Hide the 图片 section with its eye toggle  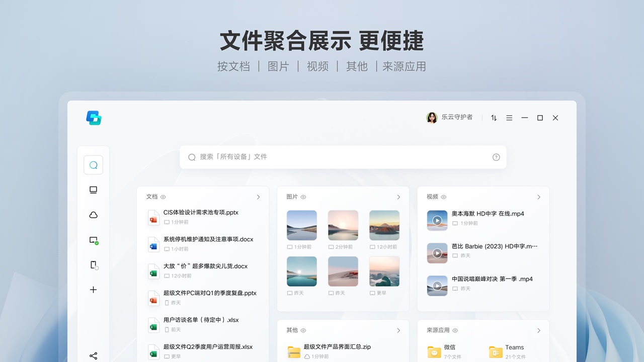(x=303, y=197)
